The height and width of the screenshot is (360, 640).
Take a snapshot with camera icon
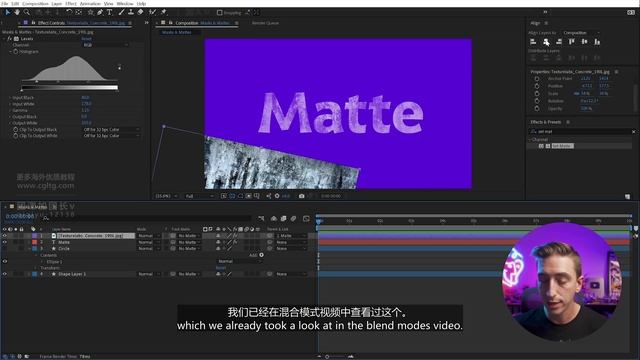click(302, 196)
